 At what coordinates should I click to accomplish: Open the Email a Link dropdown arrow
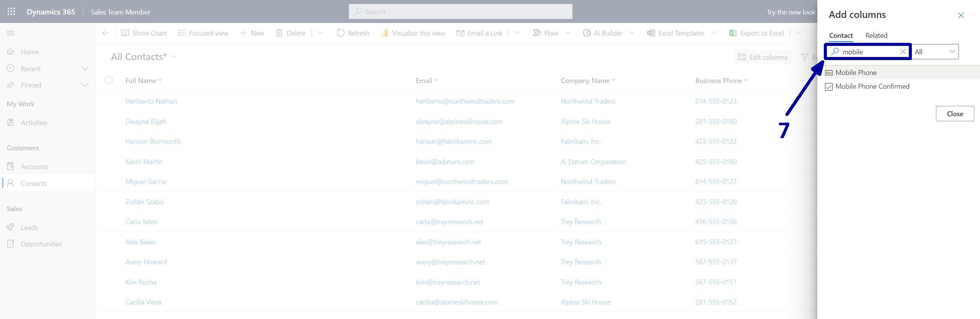click(x=517, y=33)
